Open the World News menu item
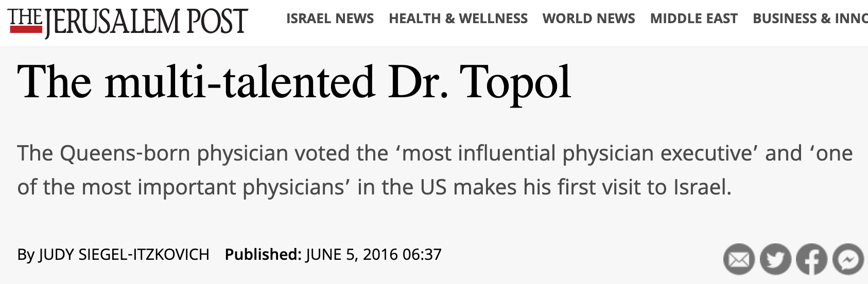The width and height of the screenshot is (868, 284). (588, 19)
